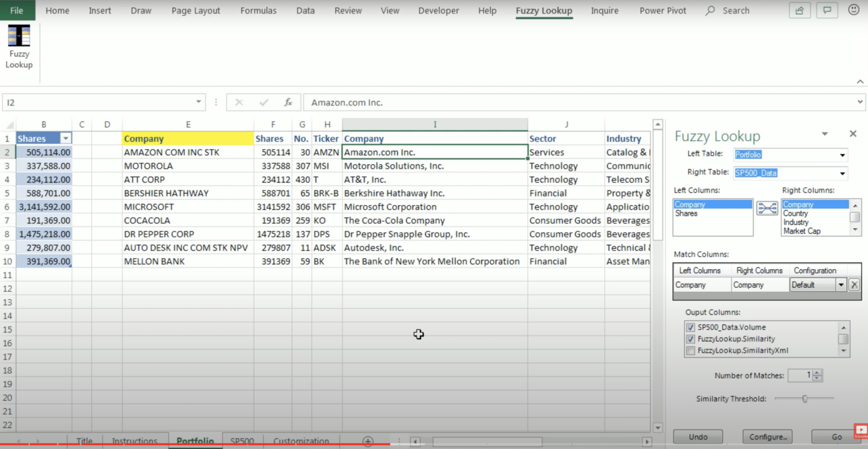Click the Configure... button

coord(767,437)
